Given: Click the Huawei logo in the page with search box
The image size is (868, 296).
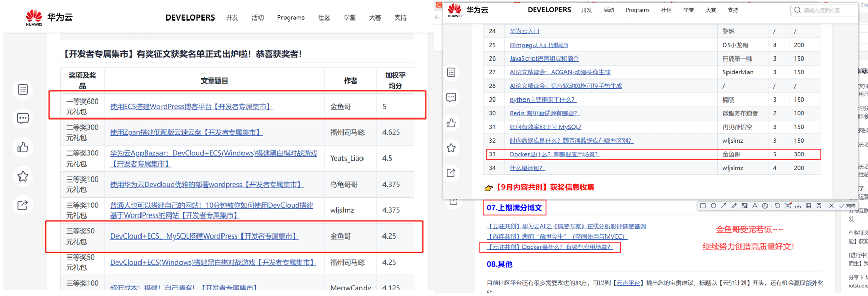Looking at the screenshot, I should pyautogui.click(x=454, y=10).
